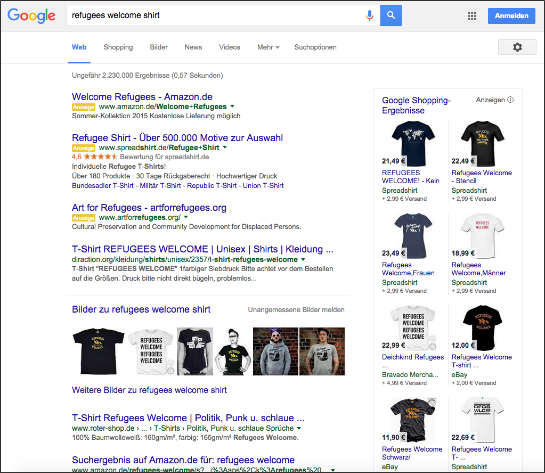545x473 pixels.
Task: Open white REFUGEES WELCOME text shirt image
Action: (151, 351)
